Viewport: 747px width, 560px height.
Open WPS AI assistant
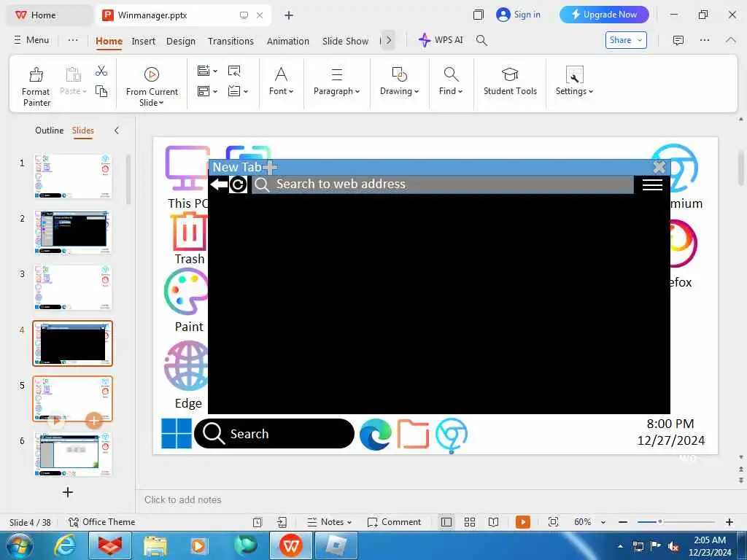[x=441, y=40]
